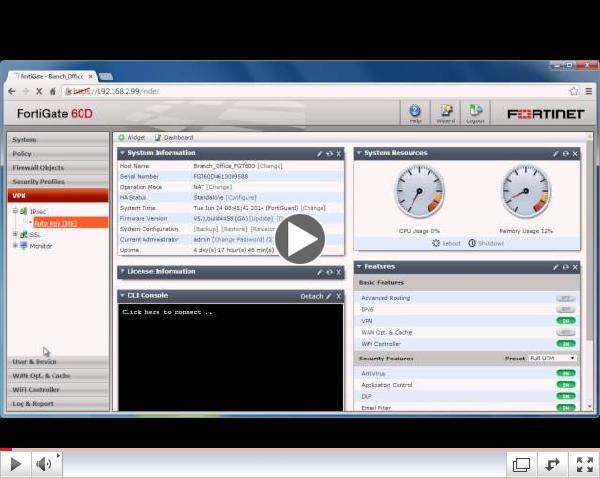Image resolution: width=600 pixels, height=478 pixels.
Task: Refresh System Resources widget
Action: [x=566, y=153]
